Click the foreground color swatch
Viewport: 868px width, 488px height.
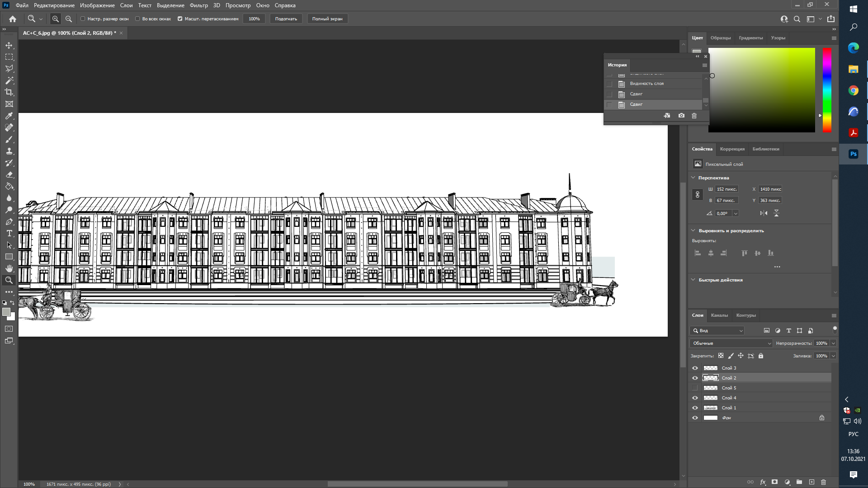click(6, 312)
